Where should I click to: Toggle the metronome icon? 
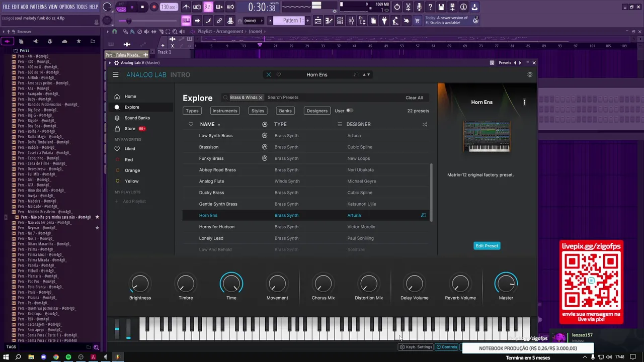tap(186, 7)
